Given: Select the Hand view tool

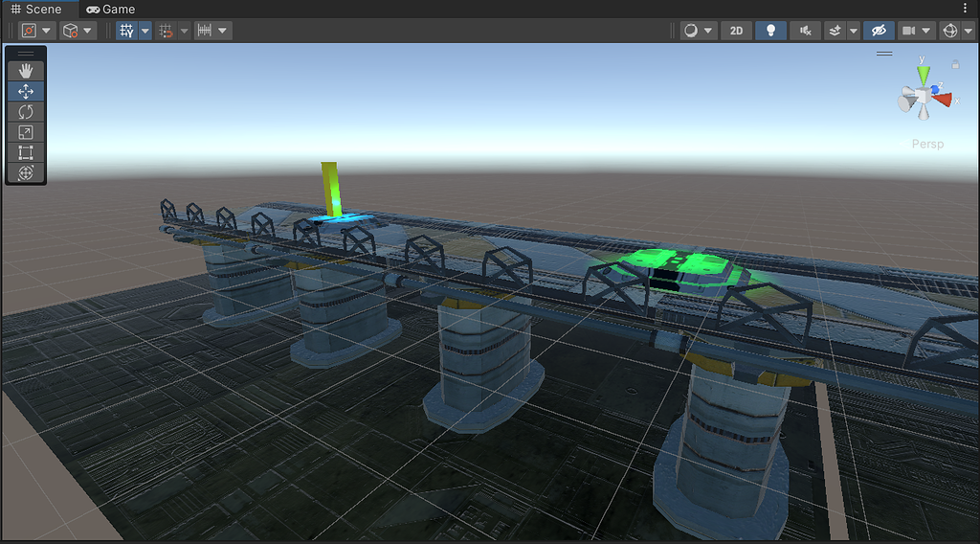Looking at the screenshot, I should [26, 71].
